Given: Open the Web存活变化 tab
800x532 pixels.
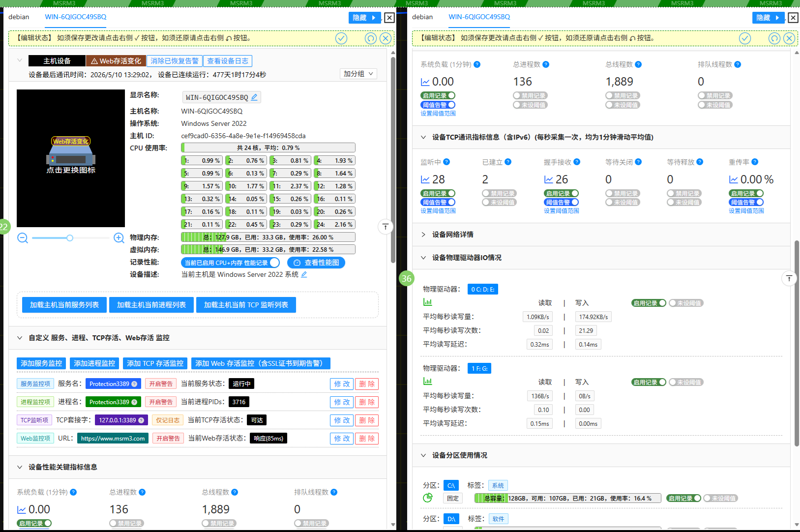Looking at the screenshot, I should pyautogui.click(x=116, y=61).
